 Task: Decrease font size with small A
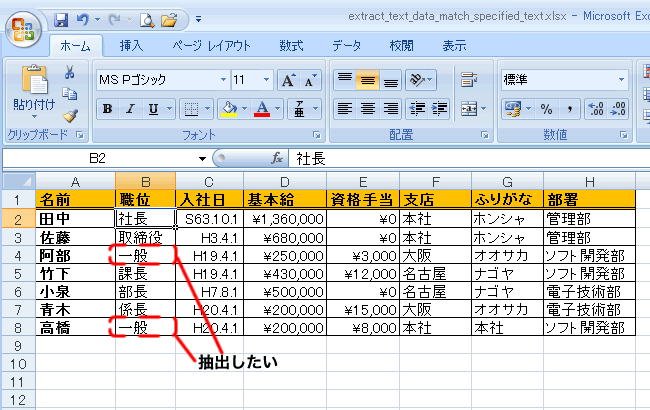[310, 80]
